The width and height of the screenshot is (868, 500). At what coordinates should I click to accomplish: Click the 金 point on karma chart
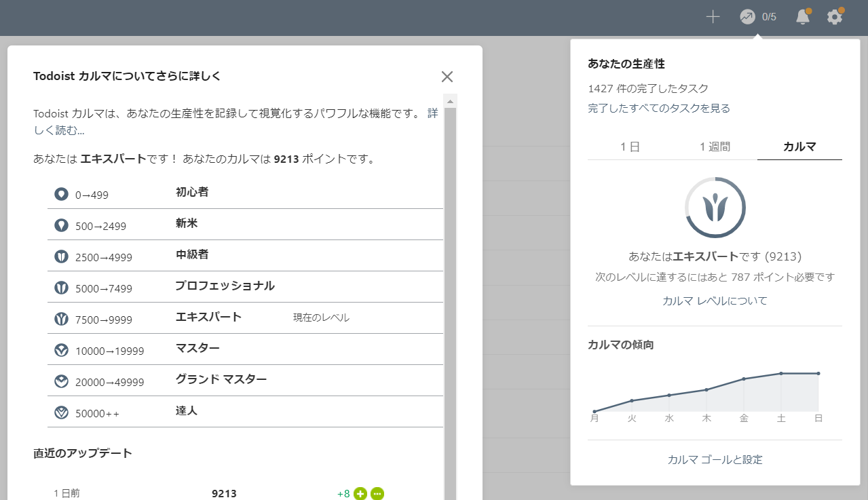(x=744, y=379)
